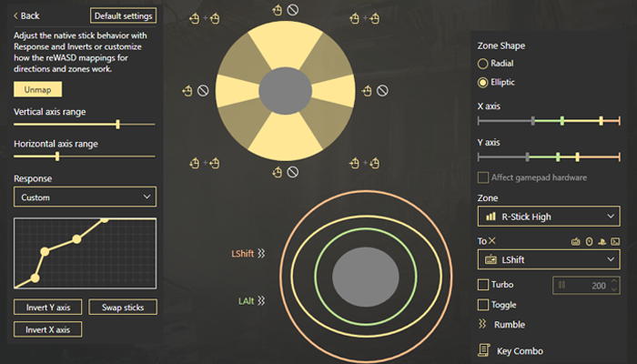Enable the Turbo checkbox

click(x=483, y=285)
